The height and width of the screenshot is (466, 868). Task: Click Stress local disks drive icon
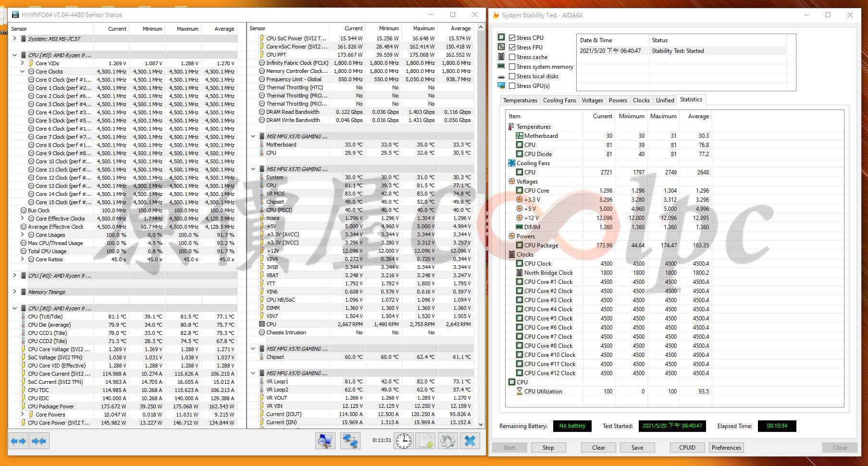pos(501,76)
